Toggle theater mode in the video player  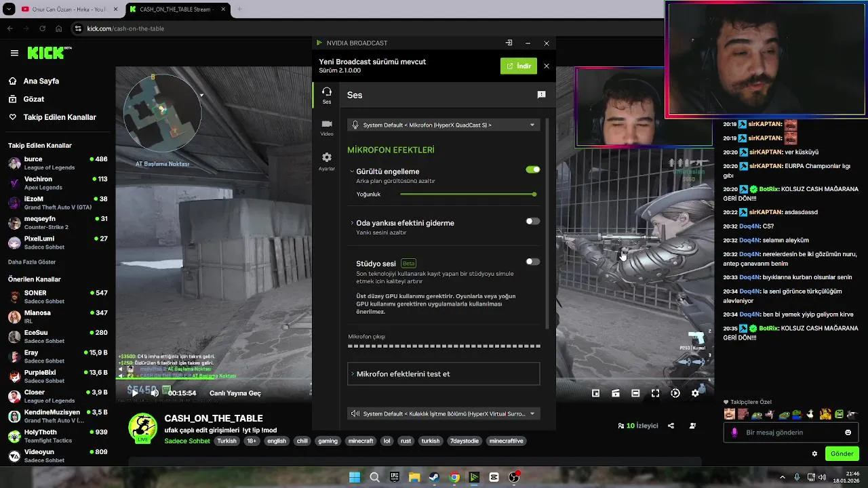(635, 393)
